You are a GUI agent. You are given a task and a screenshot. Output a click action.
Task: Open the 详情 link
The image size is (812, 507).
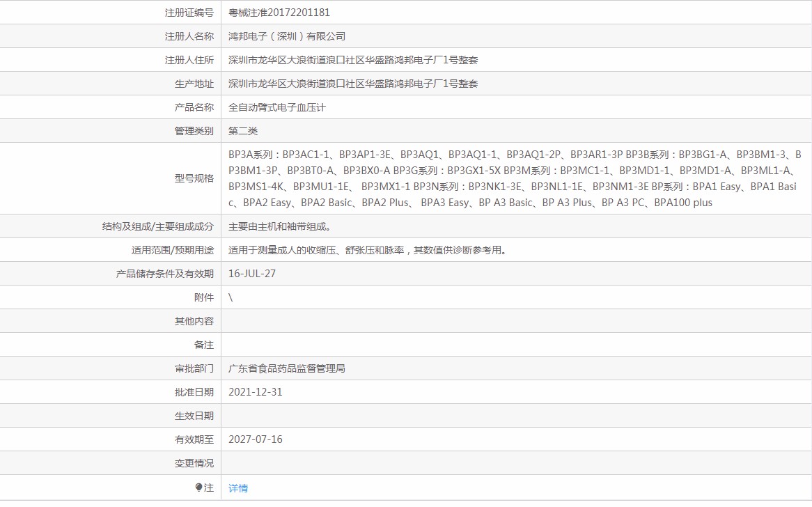238,487
